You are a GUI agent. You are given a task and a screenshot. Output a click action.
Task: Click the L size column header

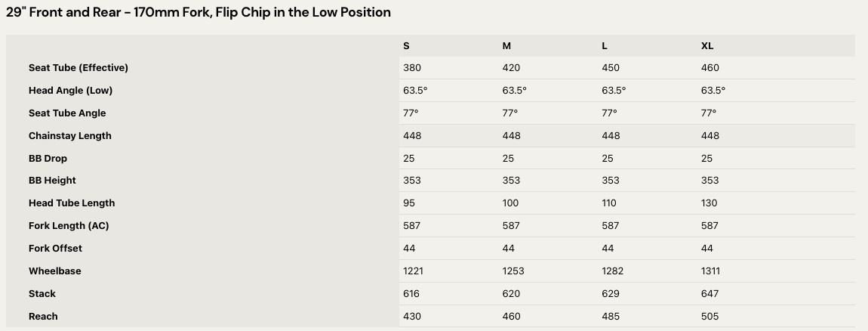coord(605,45)
